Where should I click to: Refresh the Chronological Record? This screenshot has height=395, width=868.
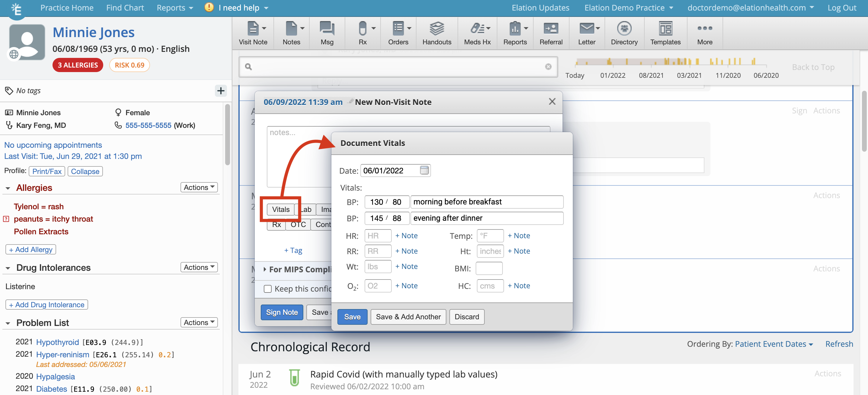[x=839, y=343]
